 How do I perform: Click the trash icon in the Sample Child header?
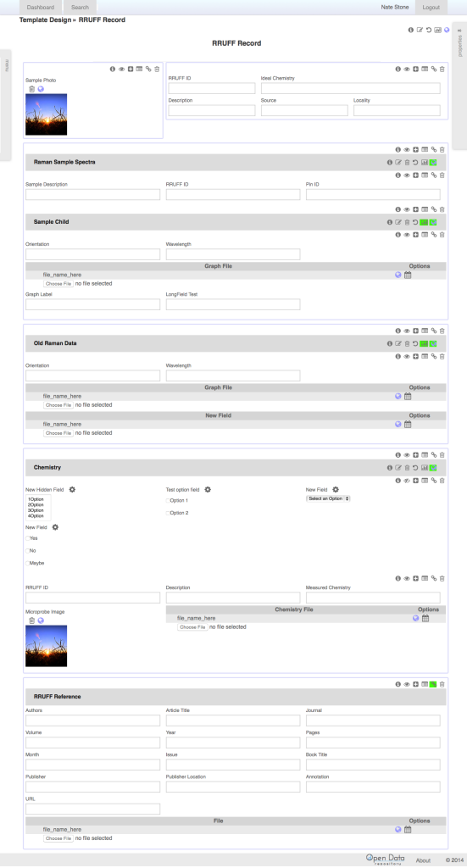[x=407, y=223]
